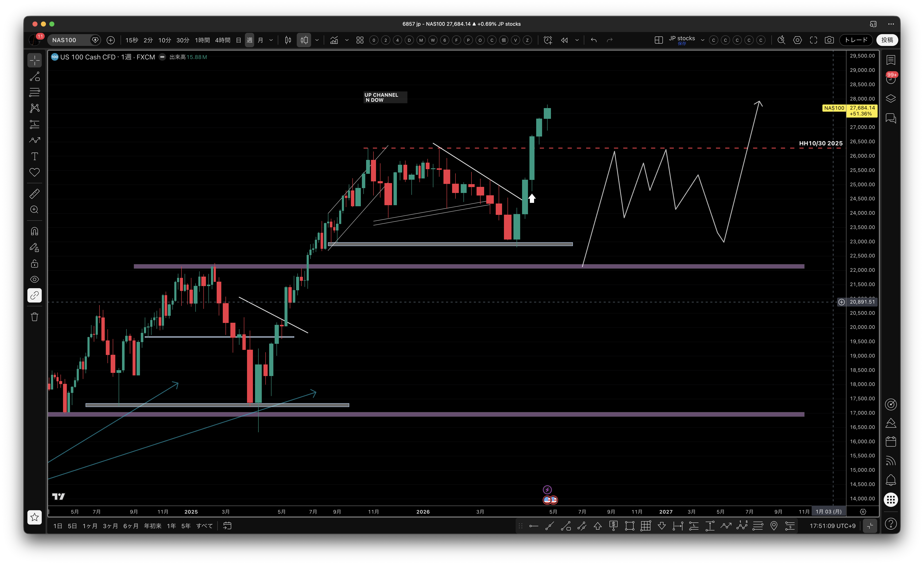Switch to the 4時間 timeframe
The image size is (924, 565).
223,40
